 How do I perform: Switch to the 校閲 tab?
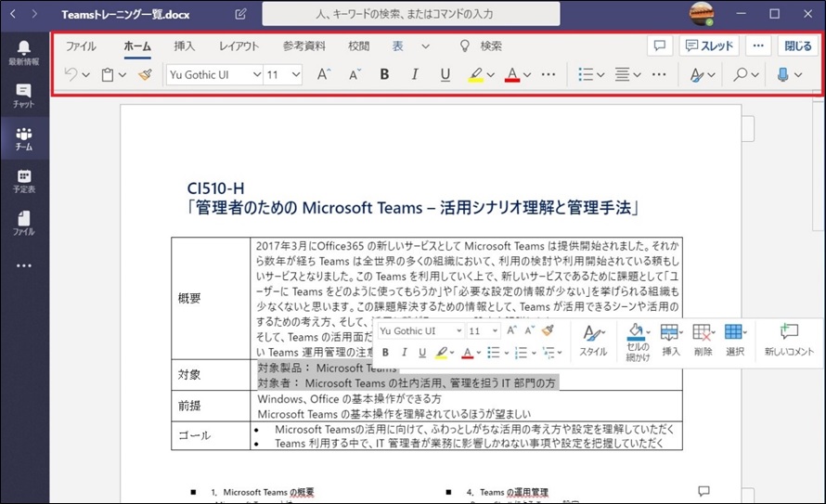(359, 46)
